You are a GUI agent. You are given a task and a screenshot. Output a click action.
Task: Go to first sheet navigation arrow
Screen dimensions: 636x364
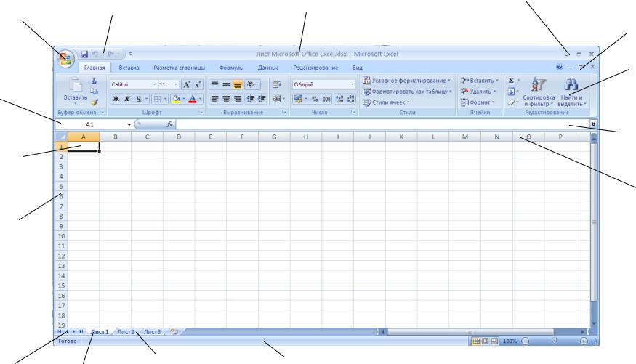tap(59, 331)
